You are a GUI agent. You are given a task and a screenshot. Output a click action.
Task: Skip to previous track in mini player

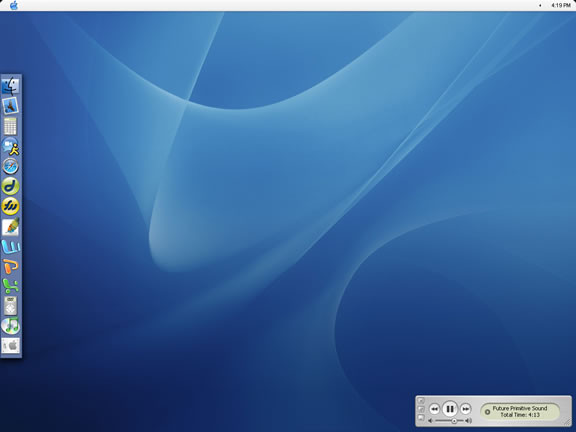click(435, 409)
